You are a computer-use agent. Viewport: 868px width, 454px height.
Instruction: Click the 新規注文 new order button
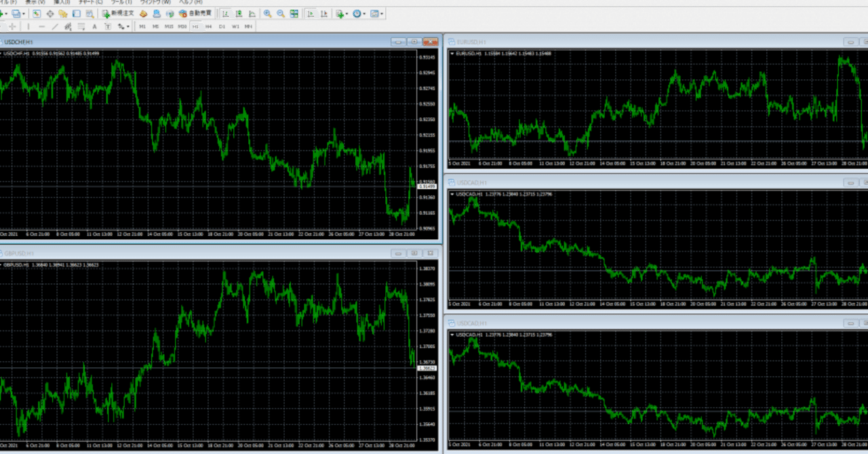pyautogui.click(x=119, y=14)
